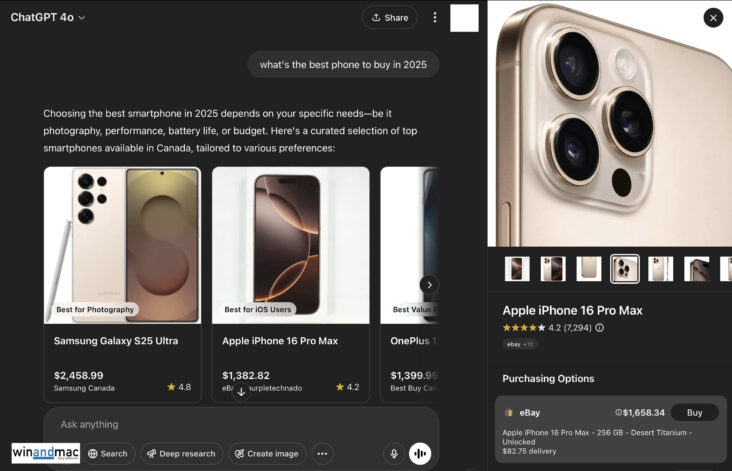Toggle the Create image option

pyautogui.click(x=267, y=453)
